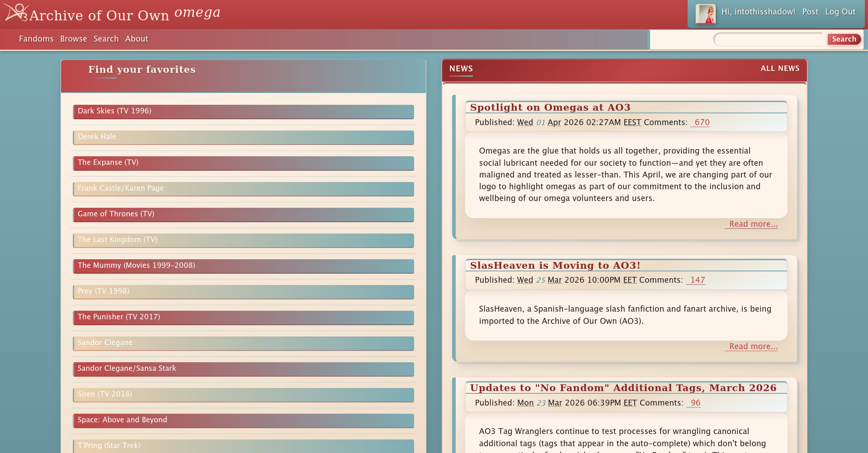
Task: Open the Search menu item
Action: 106,39
